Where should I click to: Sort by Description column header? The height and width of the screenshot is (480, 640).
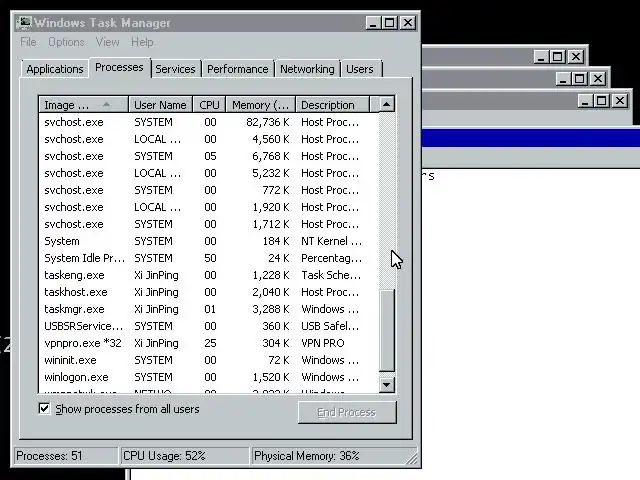coord(332,105)
